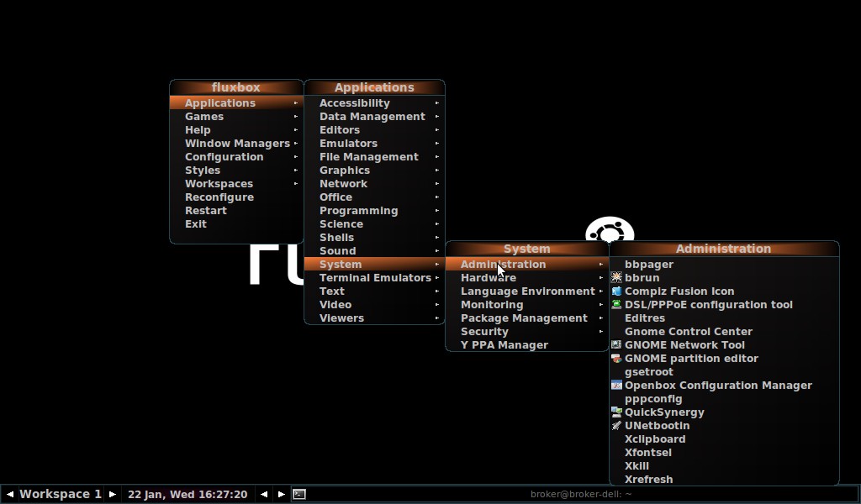
Task: Launch Xkill
Action: tap(724, 465)
